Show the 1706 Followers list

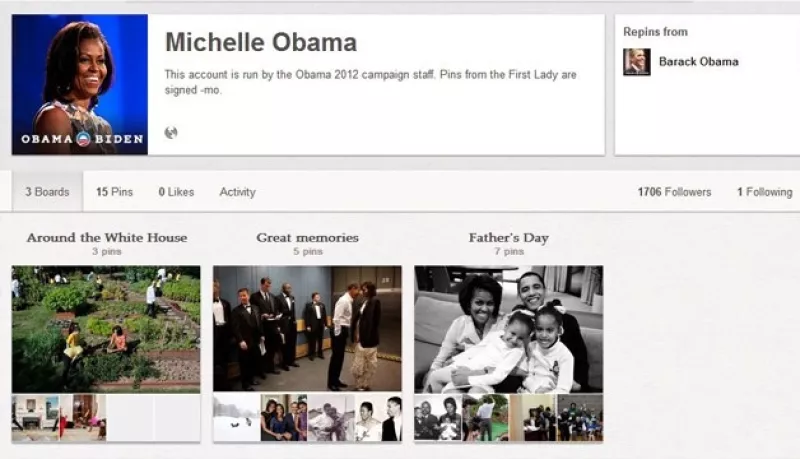[x=674, y=192]
